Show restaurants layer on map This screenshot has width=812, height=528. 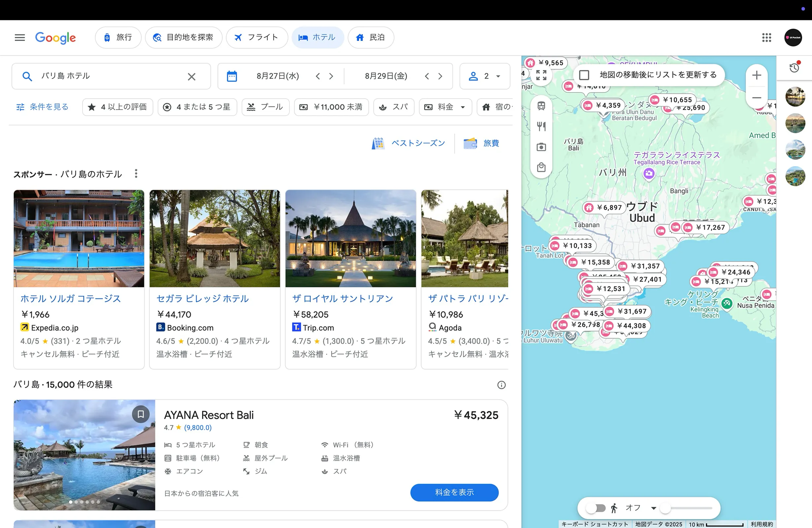541,126
